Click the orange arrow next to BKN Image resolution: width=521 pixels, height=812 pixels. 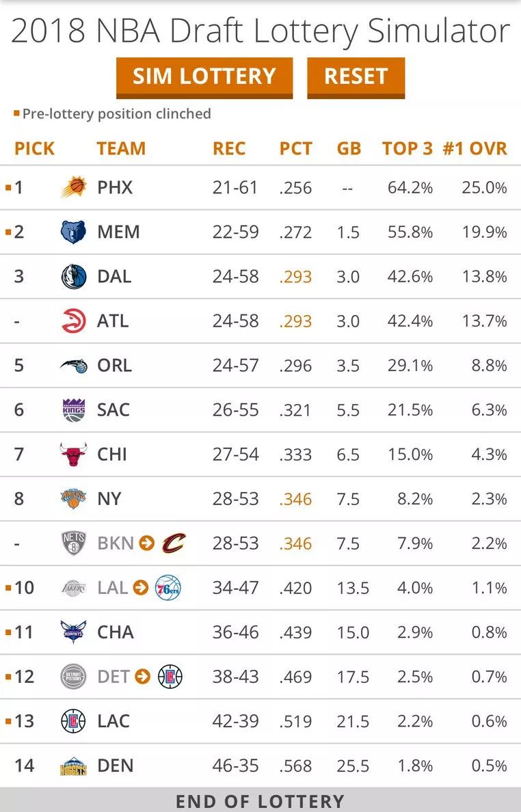pyautogui.click(x=146, y=543)
